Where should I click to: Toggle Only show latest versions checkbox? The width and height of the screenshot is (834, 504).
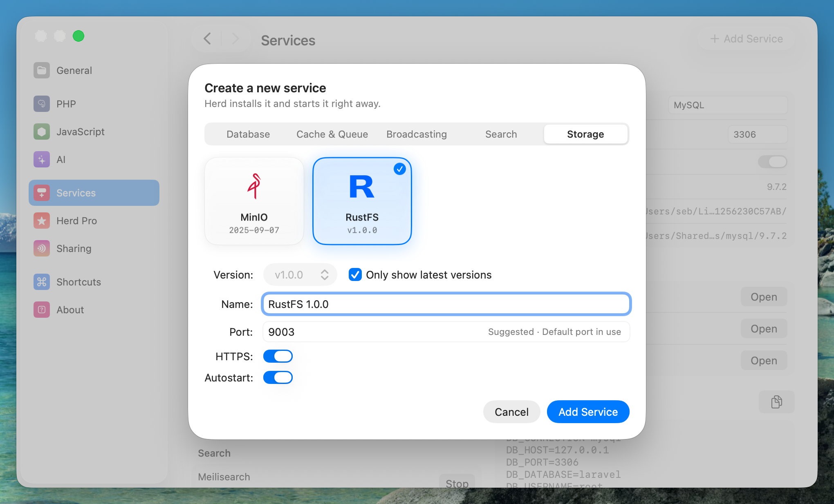click(x=355, y=274)
